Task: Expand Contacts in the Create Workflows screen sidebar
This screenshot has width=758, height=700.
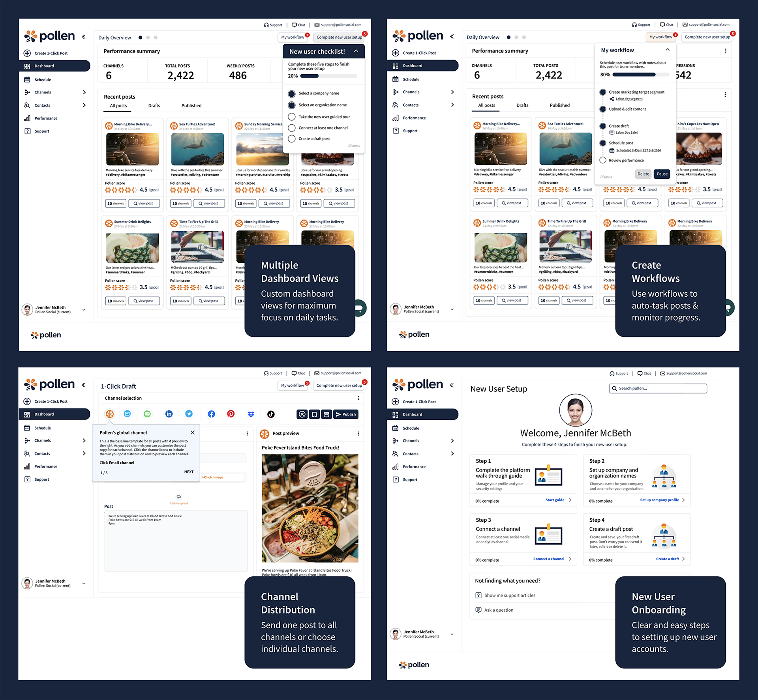Action: (452, 105)
